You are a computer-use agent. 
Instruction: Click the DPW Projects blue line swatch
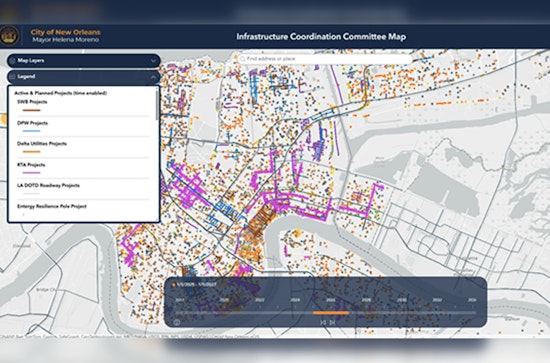(x=32, y=131)
